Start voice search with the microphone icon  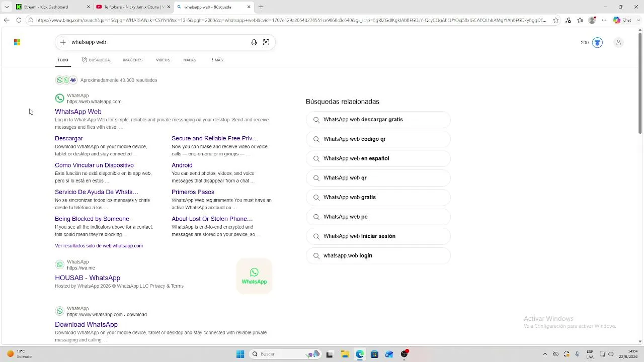(254, 42)
